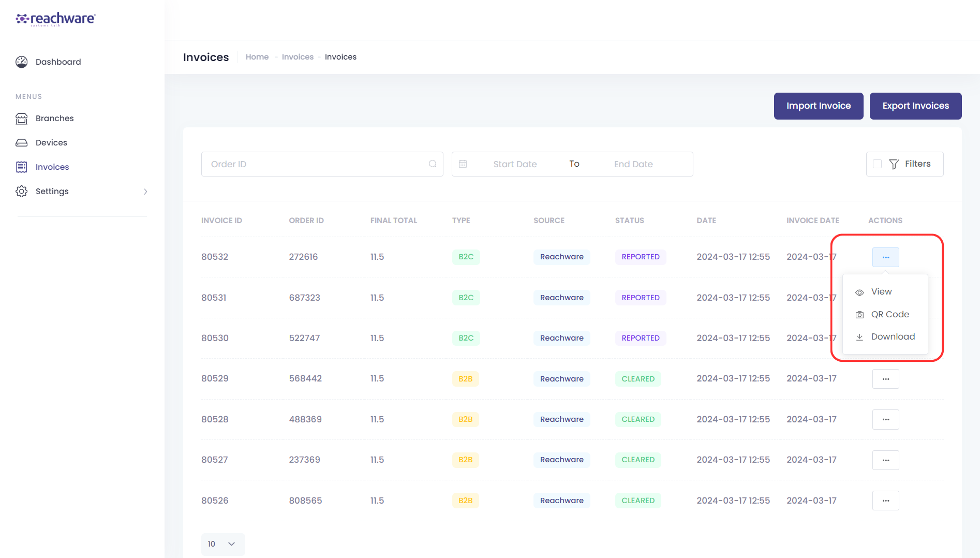980x558 pixels.
Task: Click the calendar icon in date range
Action: pyautogui.click(x=463, y=164)
